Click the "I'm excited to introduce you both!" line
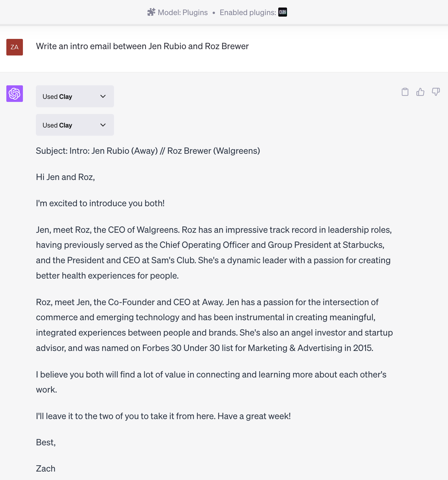The height and width of the screenshot is (480, 448). pos(100,203)
